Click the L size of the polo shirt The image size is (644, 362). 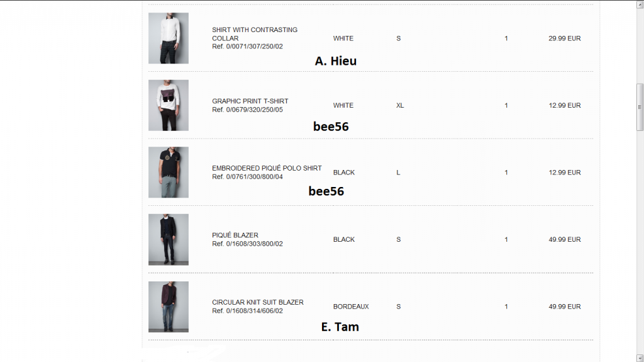pyautogui.click(x=398, y=173)
